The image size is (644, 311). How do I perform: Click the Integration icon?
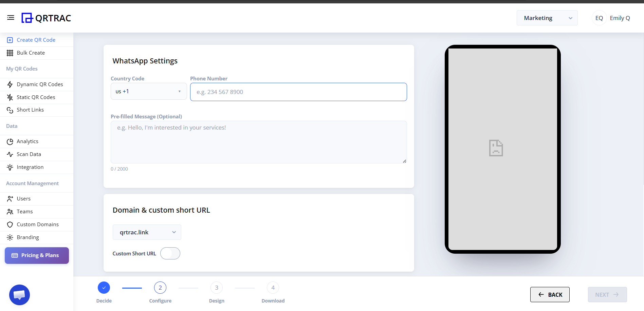[x=10, y=167]
